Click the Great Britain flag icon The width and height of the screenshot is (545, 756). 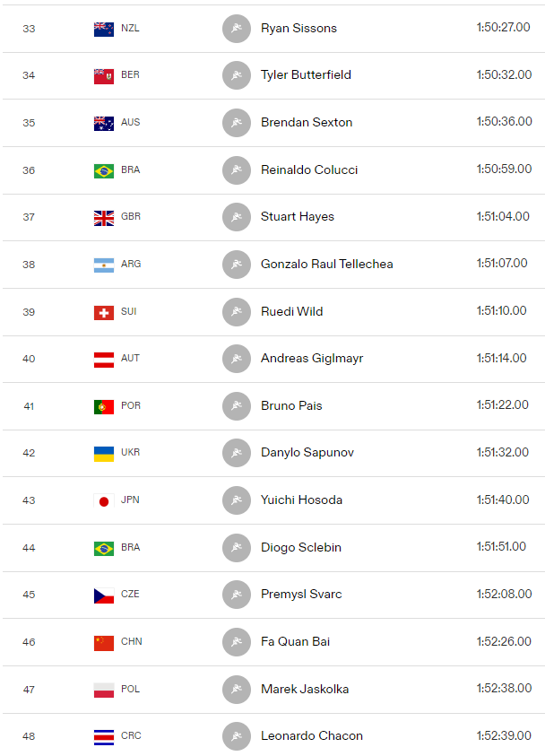(x=104, y=218)
